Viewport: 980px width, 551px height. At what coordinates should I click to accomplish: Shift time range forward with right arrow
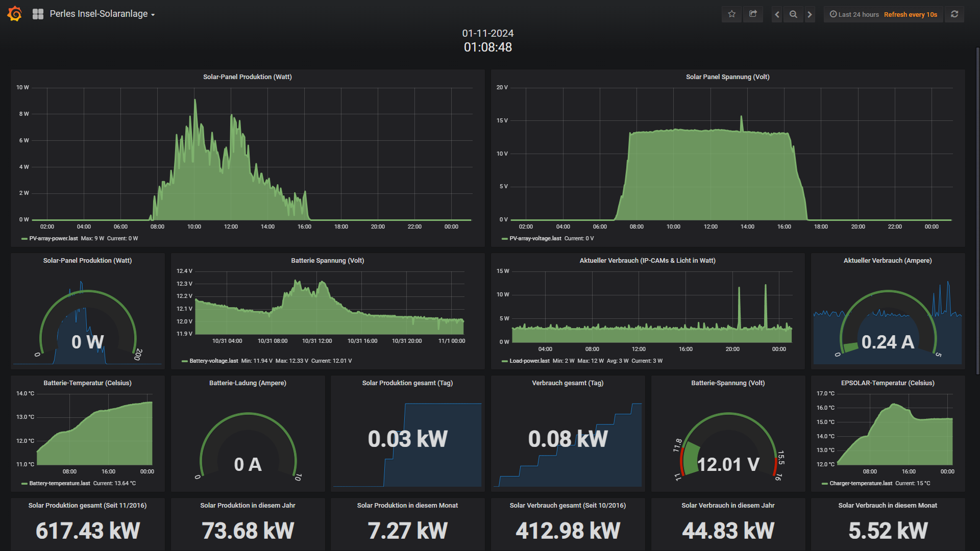tap(810, 14)
